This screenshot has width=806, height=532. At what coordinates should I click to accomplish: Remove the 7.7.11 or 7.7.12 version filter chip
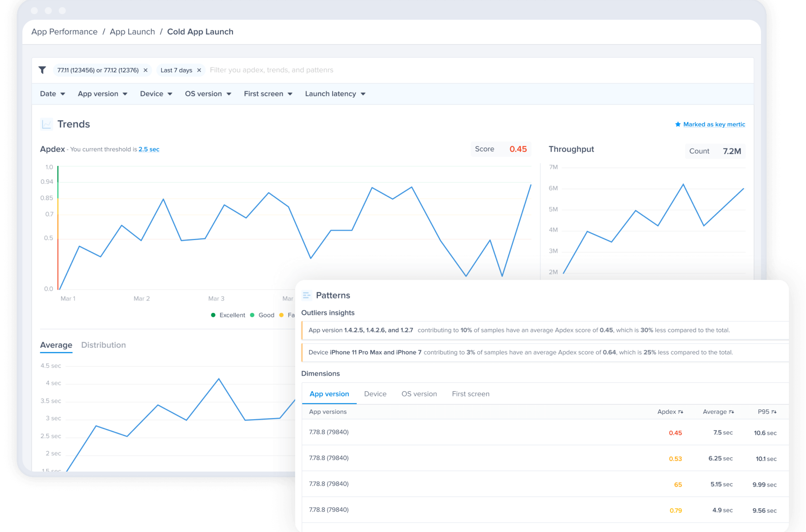[x=145, y=70]
